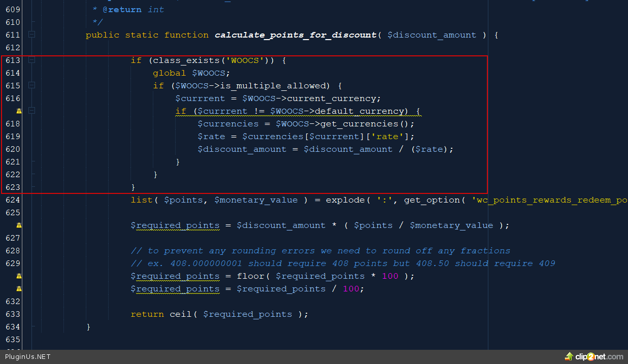Click the warning icon on the floor() line
This screenshot has height=364, width=628.
pyautogui.click(x=19, y=276)
